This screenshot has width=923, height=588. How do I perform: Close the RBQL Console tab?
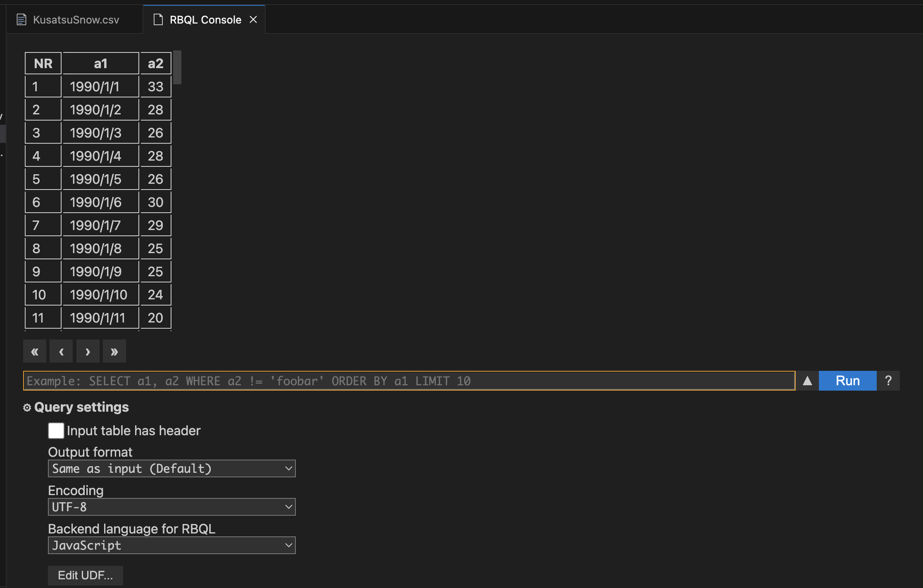tap(253, 19)
